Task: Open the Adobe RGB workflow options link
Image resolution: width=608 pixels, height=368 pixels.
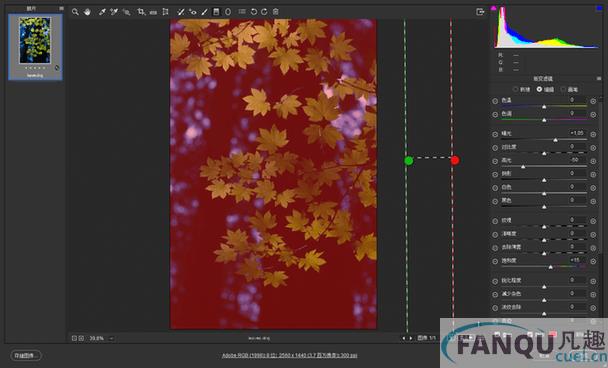Action: 289,355
